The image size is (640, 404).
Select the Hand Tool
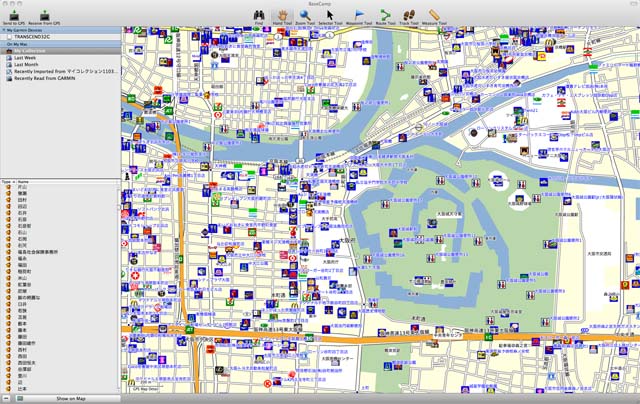pos(282,16)
